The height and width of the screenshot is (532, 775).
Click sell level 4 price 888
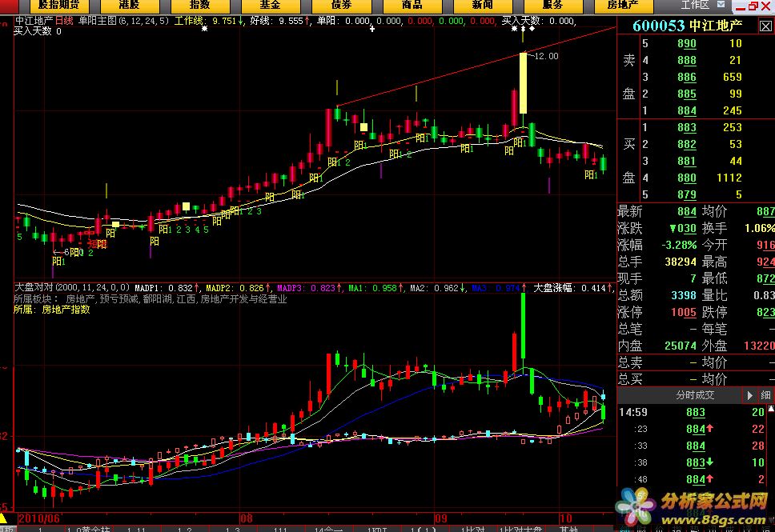686,60
